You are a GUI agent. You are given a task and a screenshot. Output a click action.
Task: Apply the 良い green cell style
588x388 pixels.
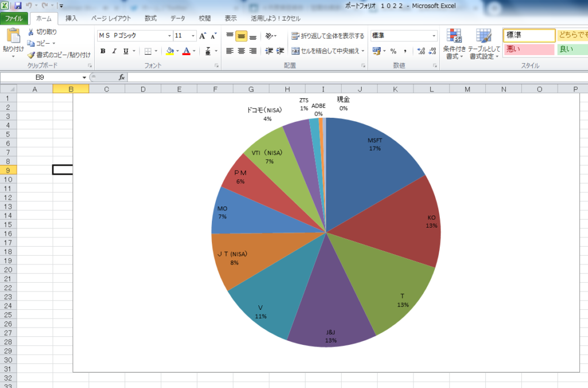coord(572,49)
